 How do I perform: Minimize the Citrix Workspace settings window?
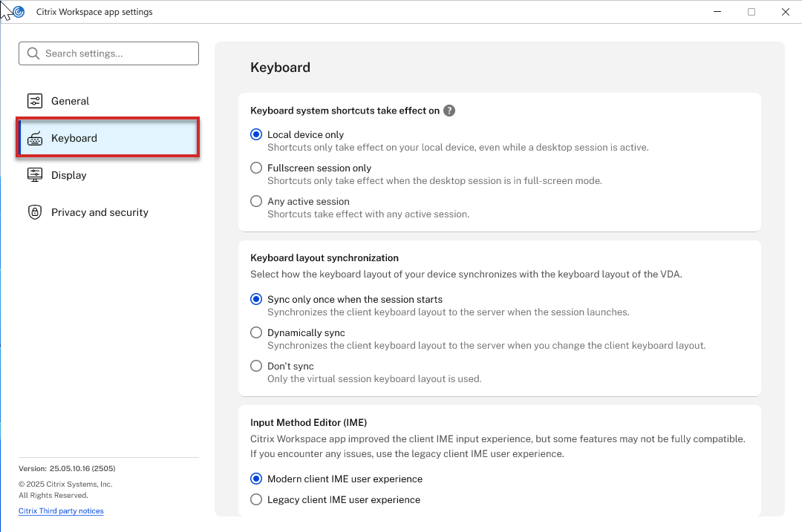[717, 12]
